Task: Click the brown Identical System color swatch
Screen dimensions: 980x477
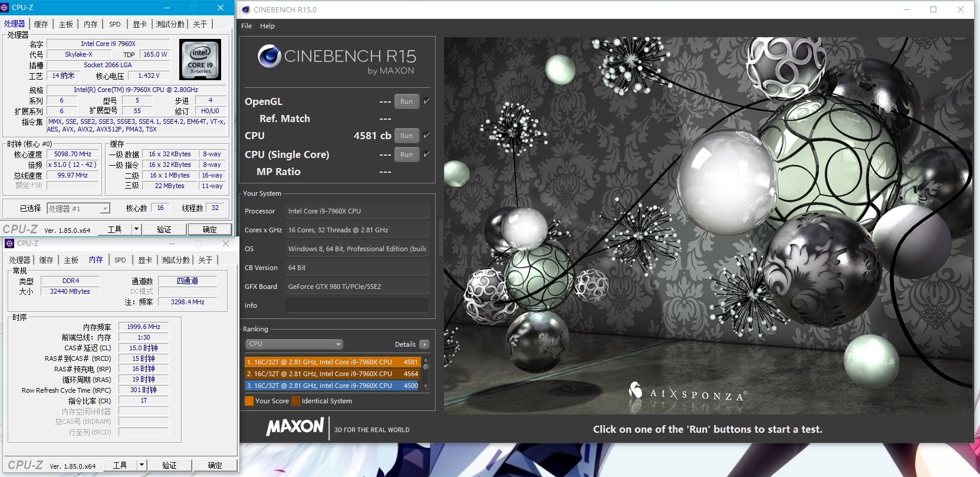Action: (x=295, y=401)
